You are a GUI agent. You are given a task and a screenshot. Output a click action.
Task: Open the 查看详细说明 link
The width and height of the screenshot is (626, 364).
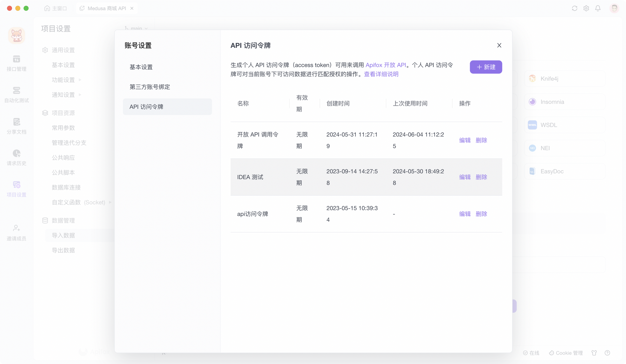[x=381, y=74]
